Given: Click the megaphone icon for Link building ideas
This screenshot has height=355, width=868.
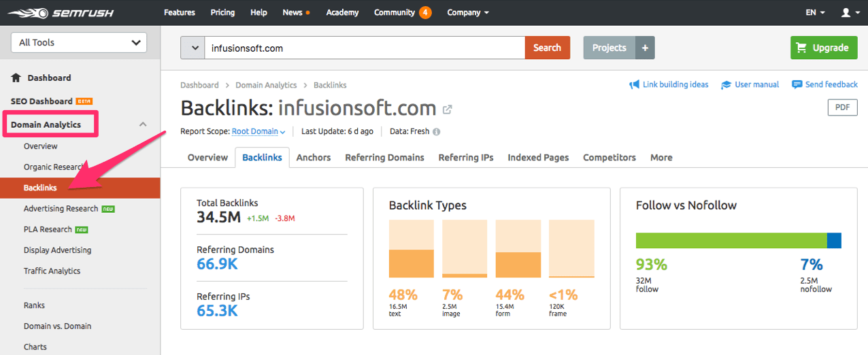Looking at the screenshot, I should click(634, 85).
